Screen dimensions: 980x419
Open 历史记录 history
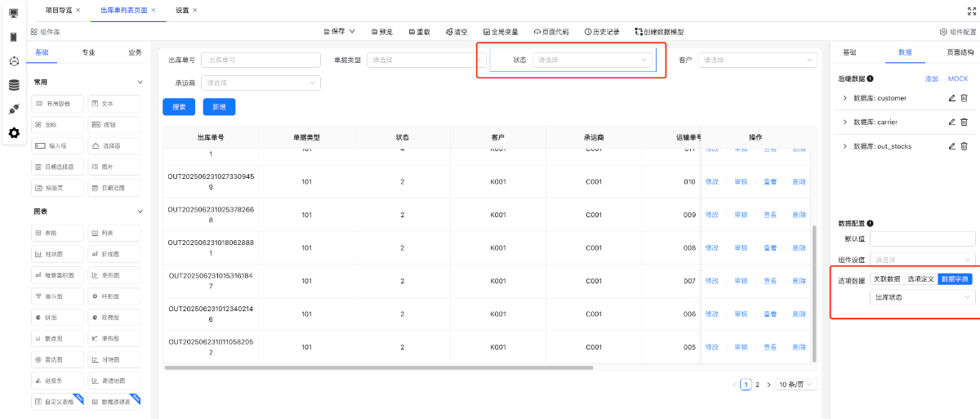602,32
